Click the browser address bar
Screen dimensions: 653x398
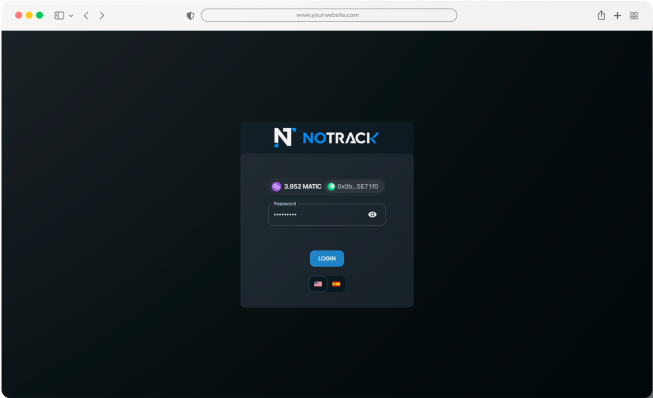329,15
